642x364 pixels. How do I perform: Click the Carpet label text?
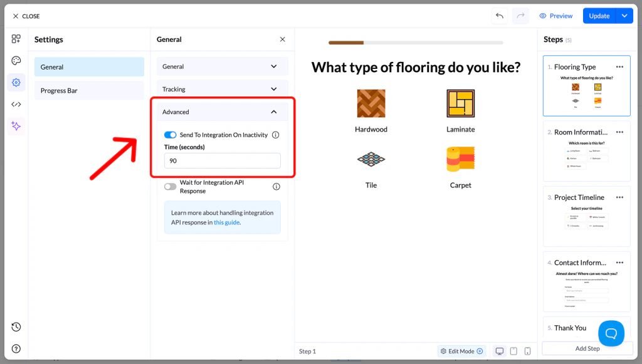(x=461, y=185)
